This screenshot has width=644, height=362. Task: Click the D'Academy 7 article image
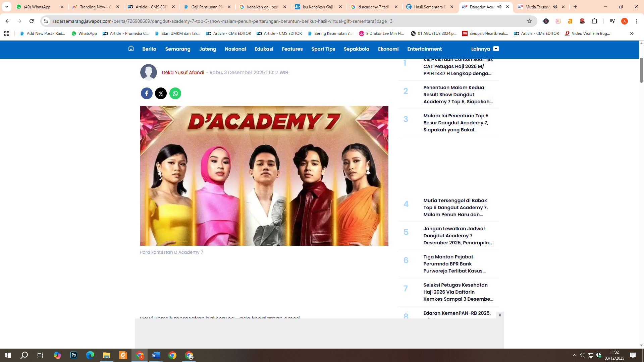[x=264, y=176]
